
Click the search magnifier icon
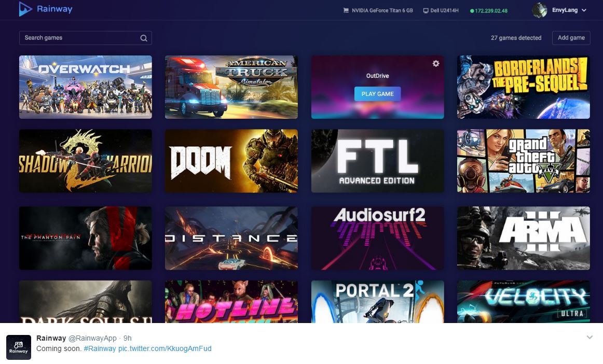(144, 38)
